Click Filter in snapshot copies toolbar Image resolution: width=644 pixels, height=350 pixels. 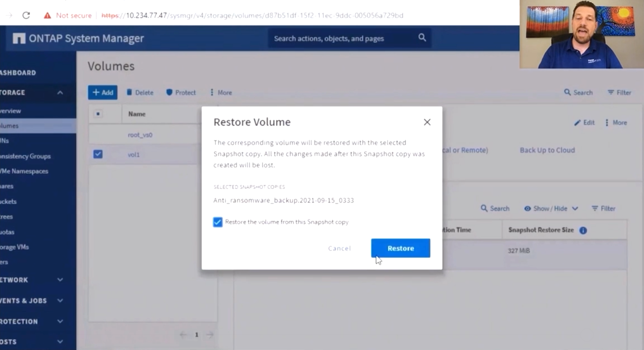[x=604, y=209]
